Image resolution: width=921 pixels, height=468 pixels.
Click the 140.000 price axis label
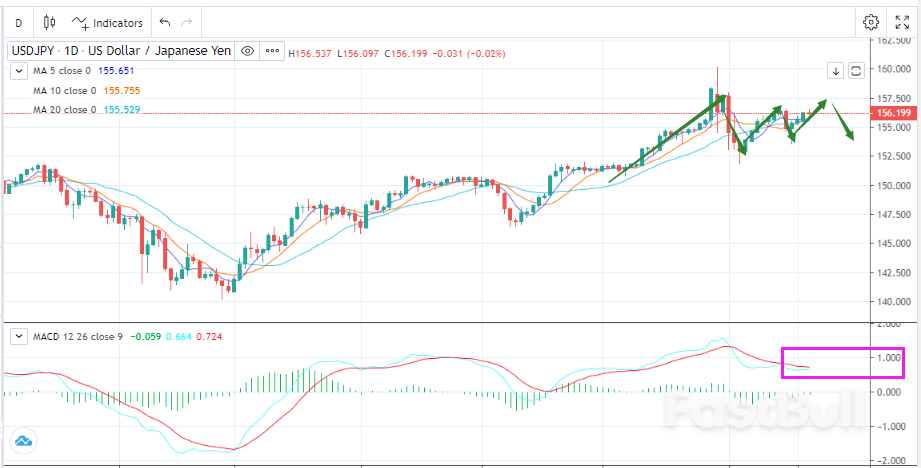click(892, 302)
